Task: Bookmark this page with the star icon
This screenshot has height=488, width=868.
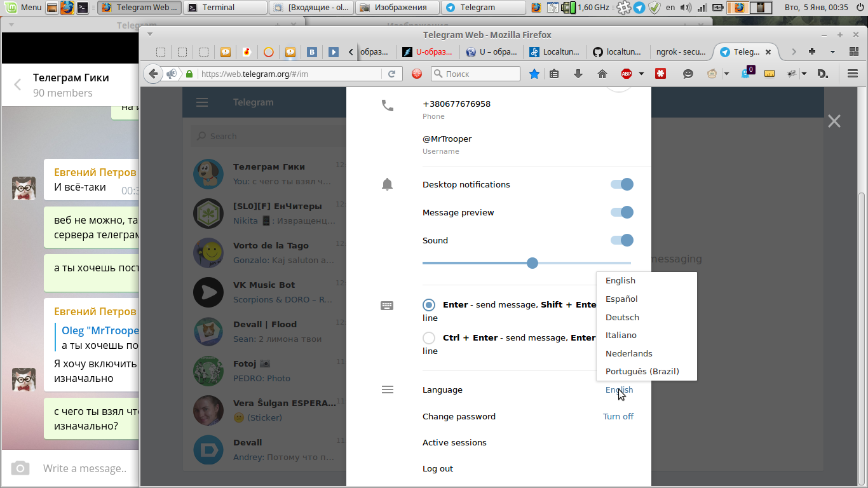Action: (534, 74)
